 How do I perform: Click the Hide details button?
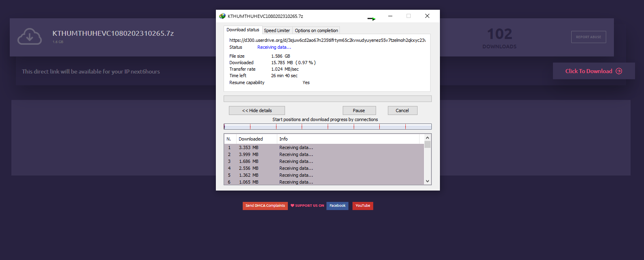tap(257, 110)
